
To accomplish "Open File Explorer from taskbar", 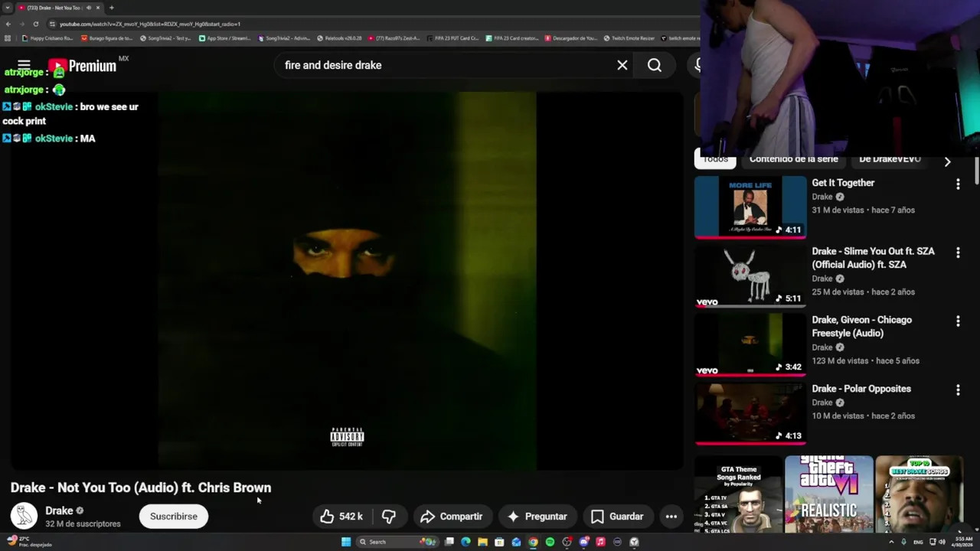I will click(x=482, y=542).
